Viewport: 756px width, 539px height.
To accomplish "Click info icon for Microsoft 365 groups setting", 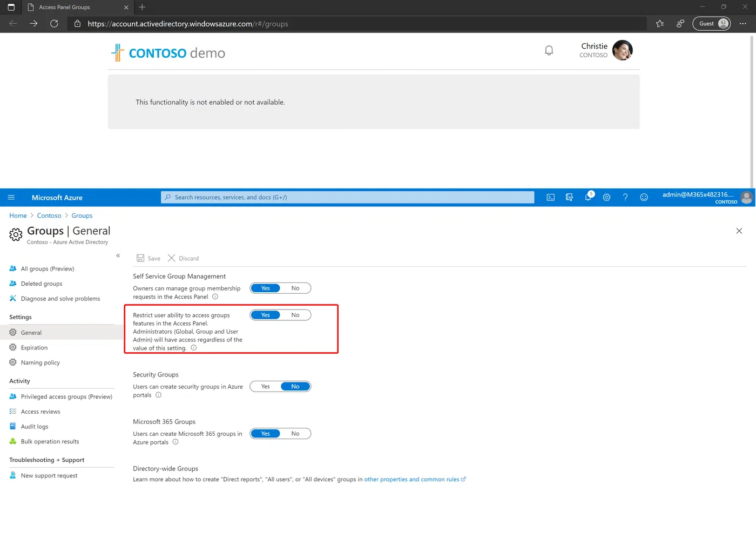I will click(175, 442).
